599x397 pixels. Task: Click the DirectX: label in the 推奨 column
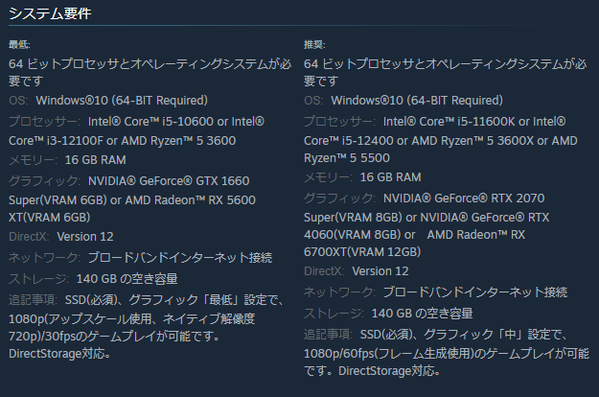(x=324, y=271)
